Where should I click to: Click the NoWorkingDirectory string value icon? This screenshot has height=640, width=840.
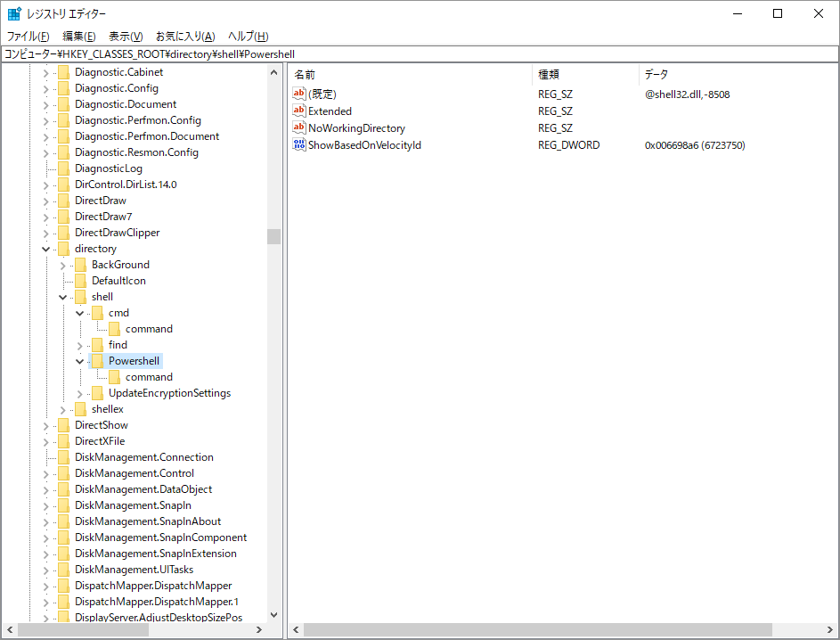[299, 128]
